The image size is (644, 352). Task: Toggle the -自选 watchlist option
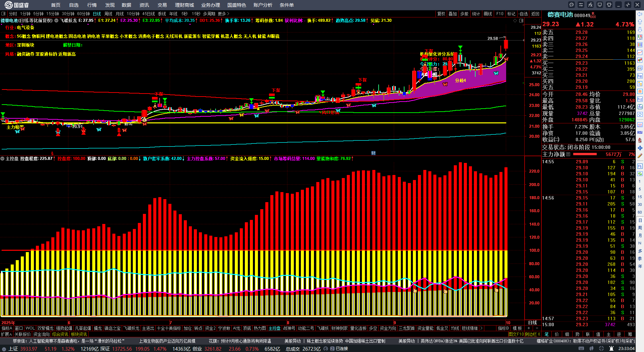pyautogui.click(x=523, y=14)
